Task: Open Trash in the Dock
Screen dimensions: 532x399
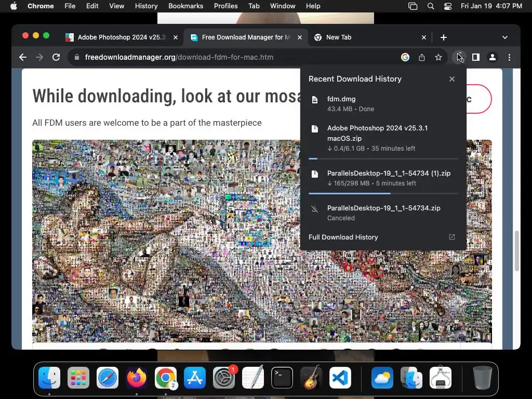Action: (x=483, y=378)
